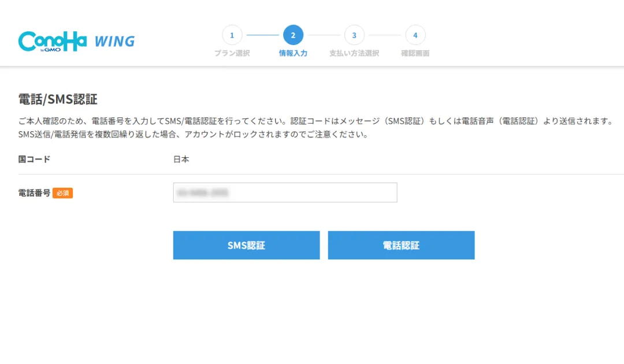This screenshot has height=364, width=624.
Task: Select step 3 circle 支払い方法選択
Action: point(354,35)
